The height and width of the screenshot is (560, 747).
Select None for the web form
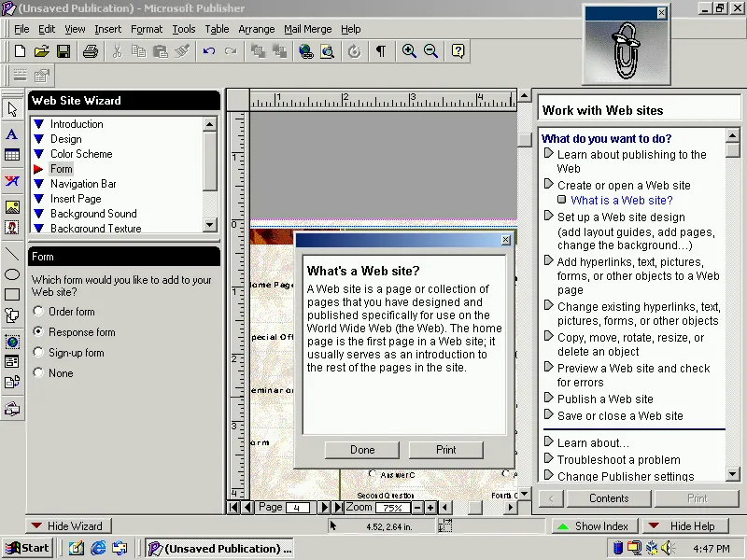pos(37,372)
